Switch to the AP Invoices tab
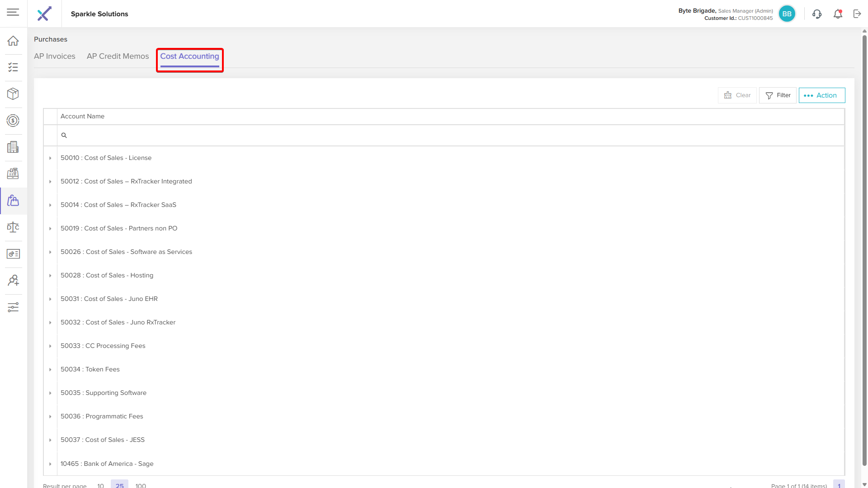 55,56
